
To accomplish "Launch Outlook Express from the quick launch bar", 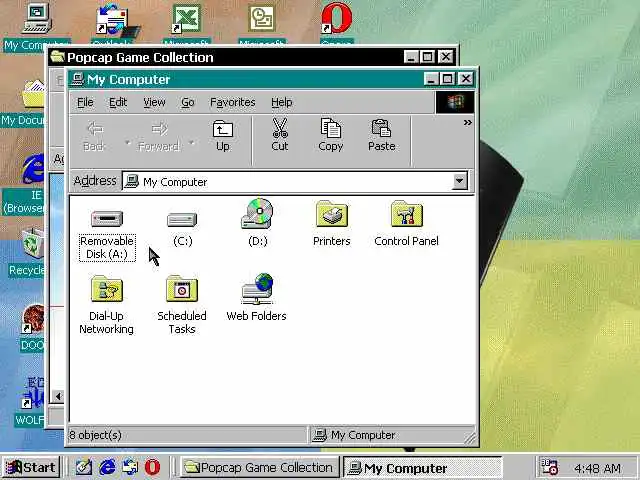I will 130,467.
